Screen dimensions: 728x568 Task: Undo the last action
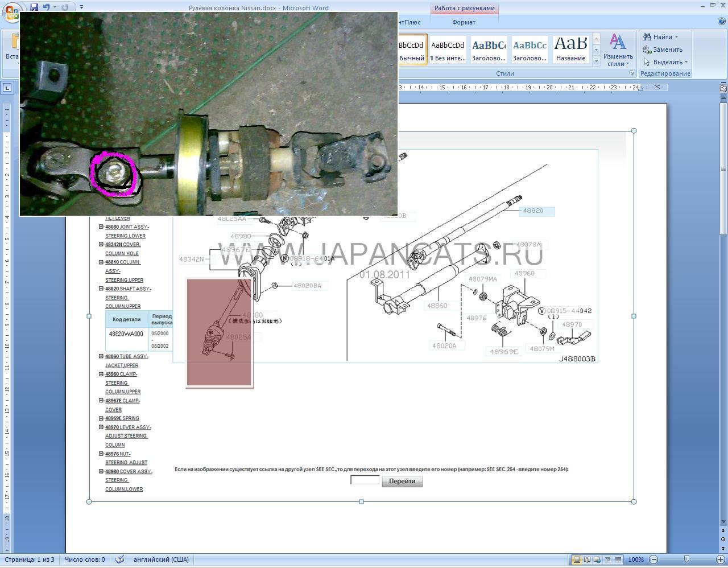click(46, 7)
